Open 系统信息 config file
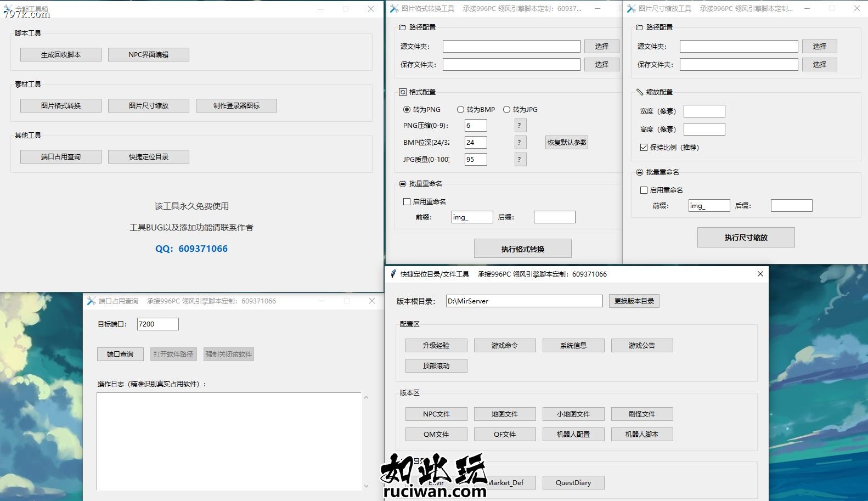The image size is (868, 501). pos(573,345)
